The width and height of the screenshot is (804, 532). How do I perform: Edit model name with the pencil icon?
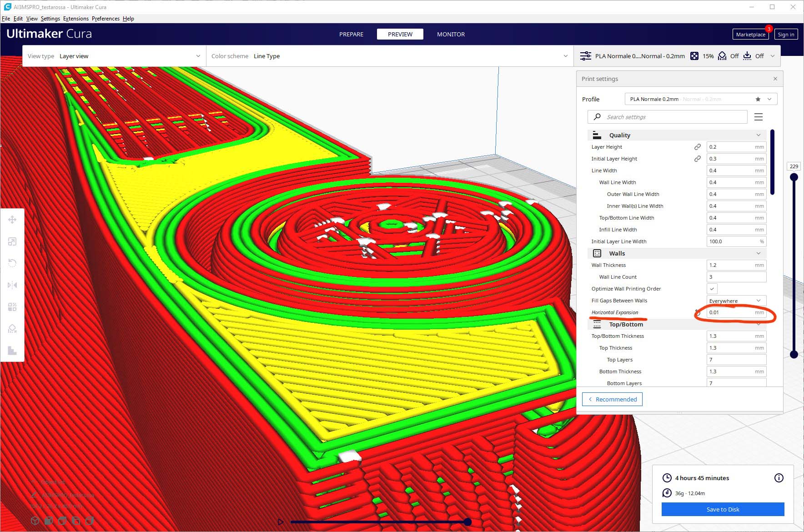tap(34, 495)
